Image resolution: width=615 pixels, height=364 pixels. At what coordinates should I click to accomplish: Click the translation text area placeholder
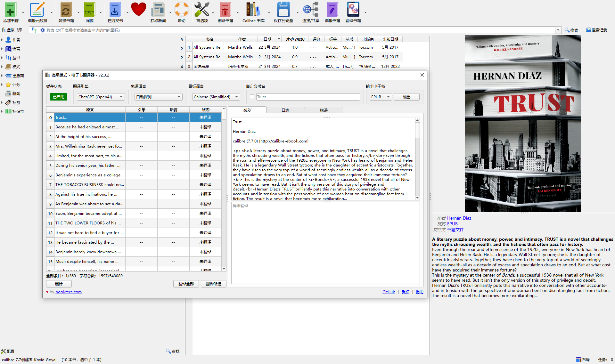click(325, 243)
